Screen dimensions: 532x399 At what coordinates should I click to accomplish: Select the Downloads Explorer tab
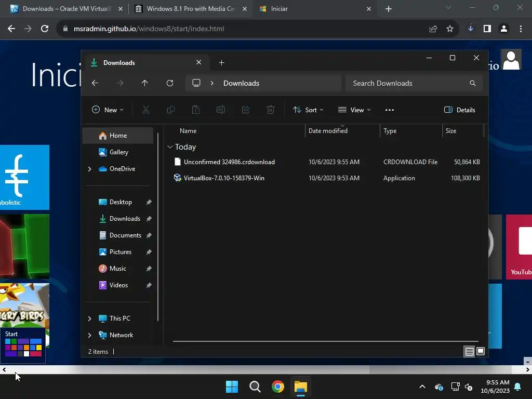click(x=146, y=63)
